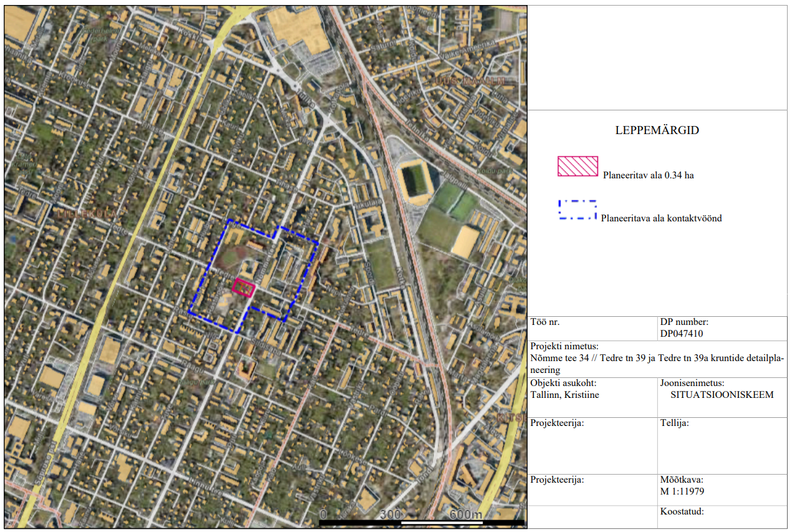Click the SITUATSIOONISKEEM drawing title
792x532 pixels.
pos(722,395)
